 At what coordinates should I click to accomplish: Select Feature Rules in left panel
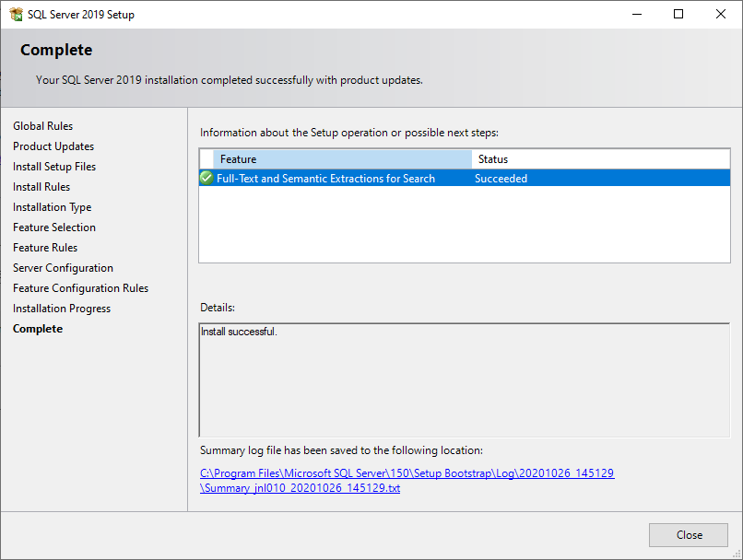[x=45, y=248]
